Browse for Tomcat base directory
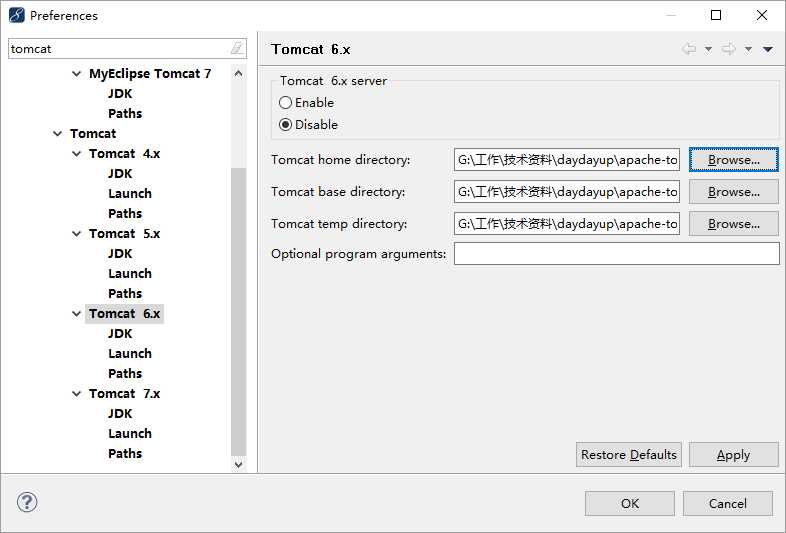This screenshot has width=786, height=533. (x=733, y=192)
